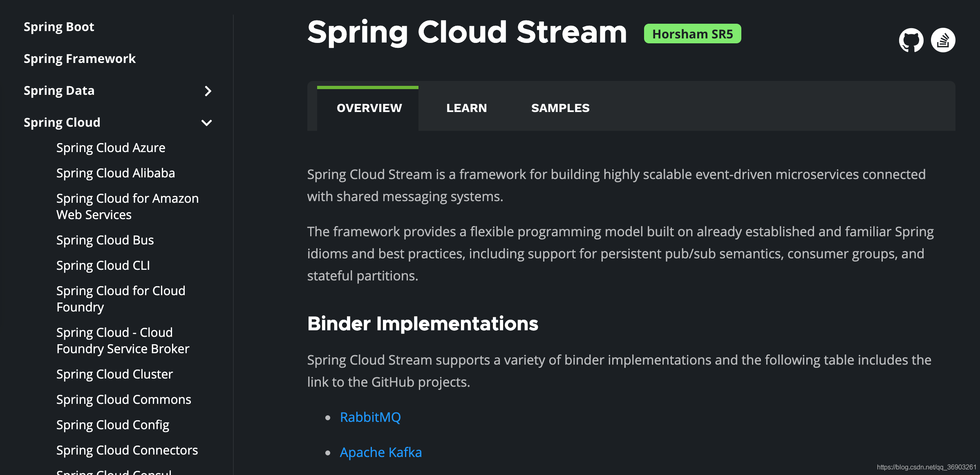
Task: Open Spring Cloud Config page
Action: [x=113, y=425]
